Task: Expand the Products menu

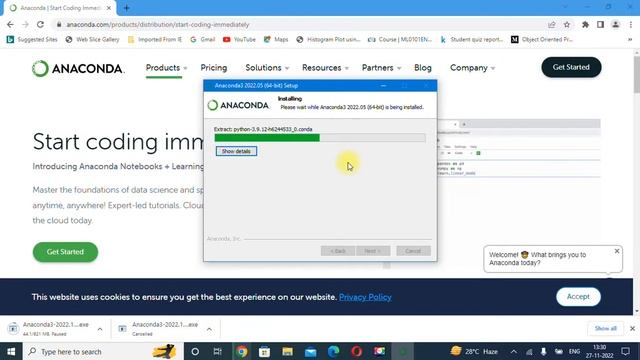Action: [x=167, y=68]
